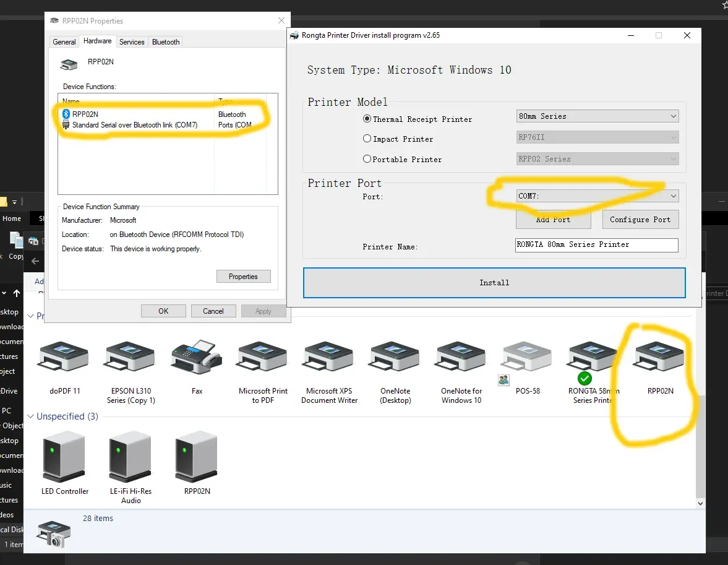Select Portable Printer option

(367, 159)
